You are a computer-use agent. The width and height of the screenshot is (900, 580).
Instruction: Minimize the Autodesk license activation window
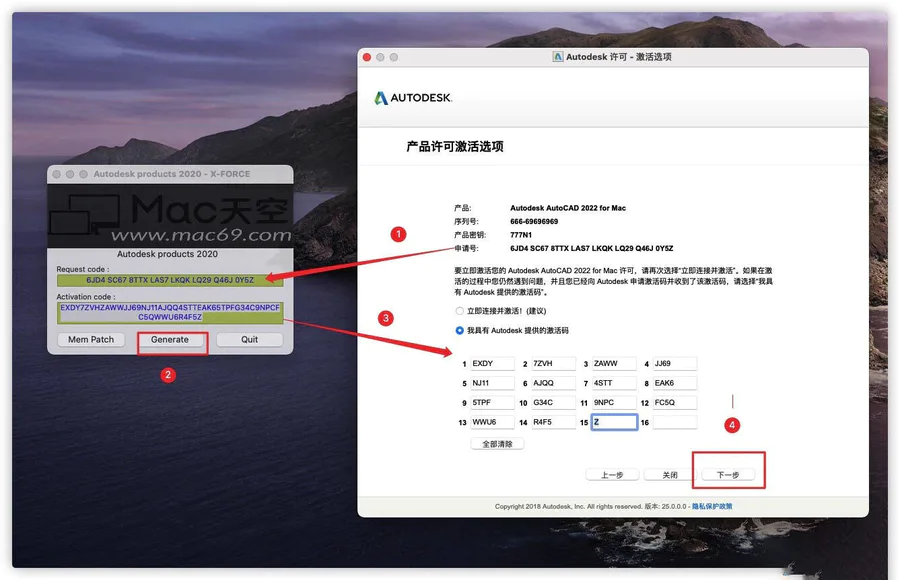(x=380, y=57)
